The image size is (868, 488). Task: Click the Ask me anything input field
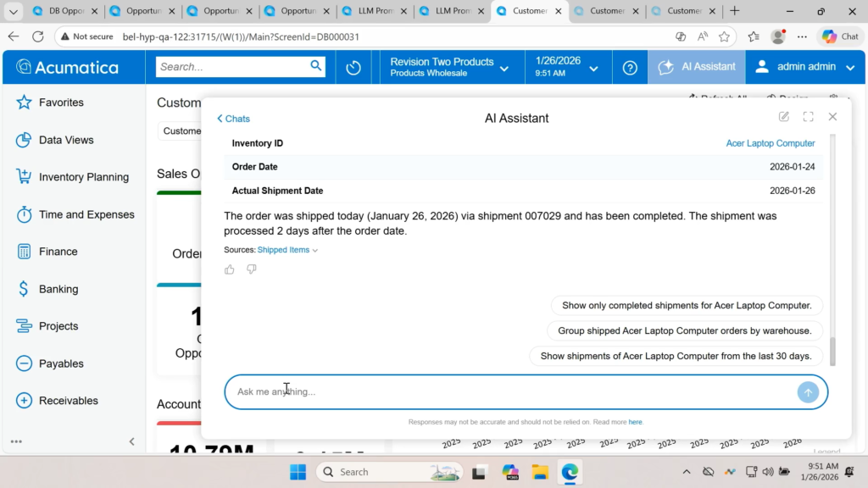tap(509, 392)
